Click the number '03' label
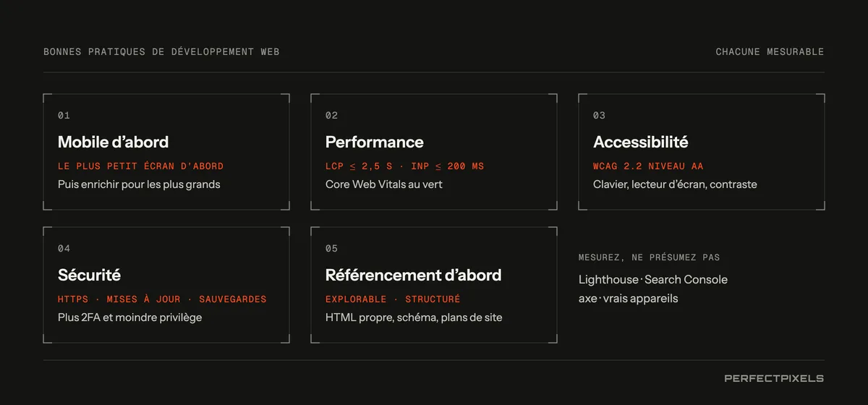868x405 pixels. [x=599, y=116]
